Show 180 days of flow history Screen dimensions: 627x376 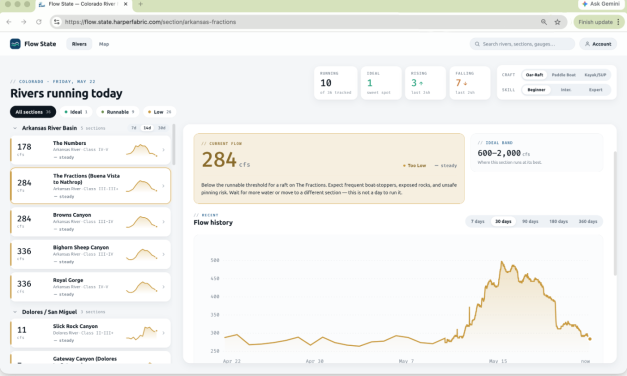[x=558, y=222]
